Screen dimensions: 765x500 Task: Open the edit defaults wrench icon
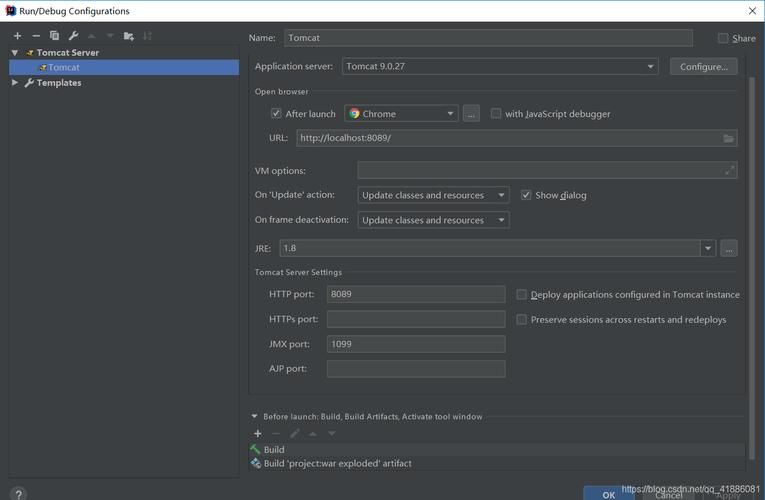pos(73,36)
